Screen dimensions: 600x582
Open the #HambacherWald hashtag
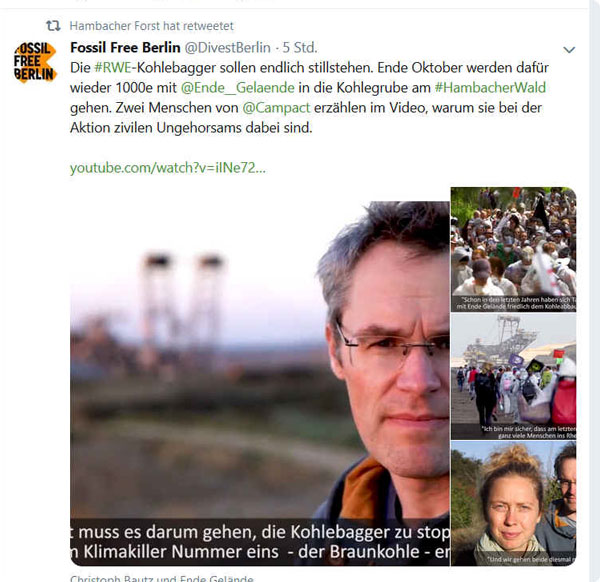click(x=490, y=88)
